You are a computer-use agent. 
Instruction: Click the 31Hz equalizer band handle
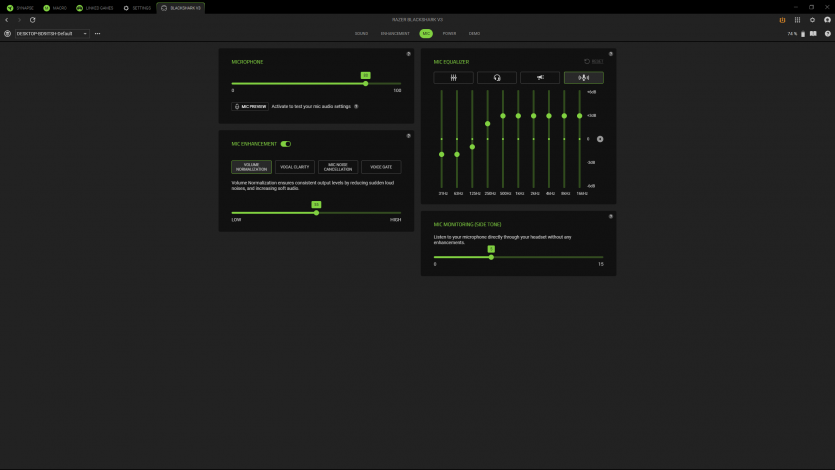[x=442, y=155]
